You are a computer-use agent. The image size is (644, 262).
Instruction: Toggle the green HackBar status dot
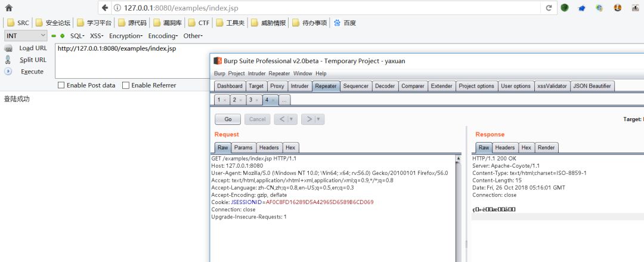click(x=63, y=36)
